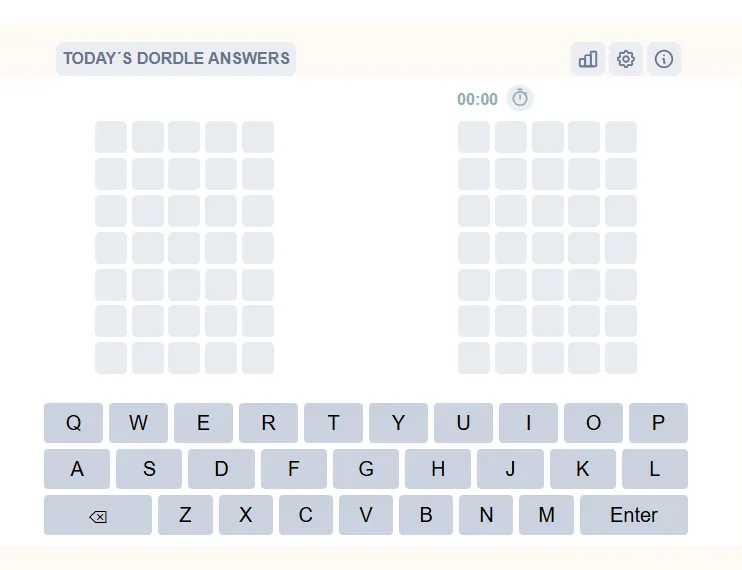Click the info help icon
742x570 pixels.
click(664, 59)
